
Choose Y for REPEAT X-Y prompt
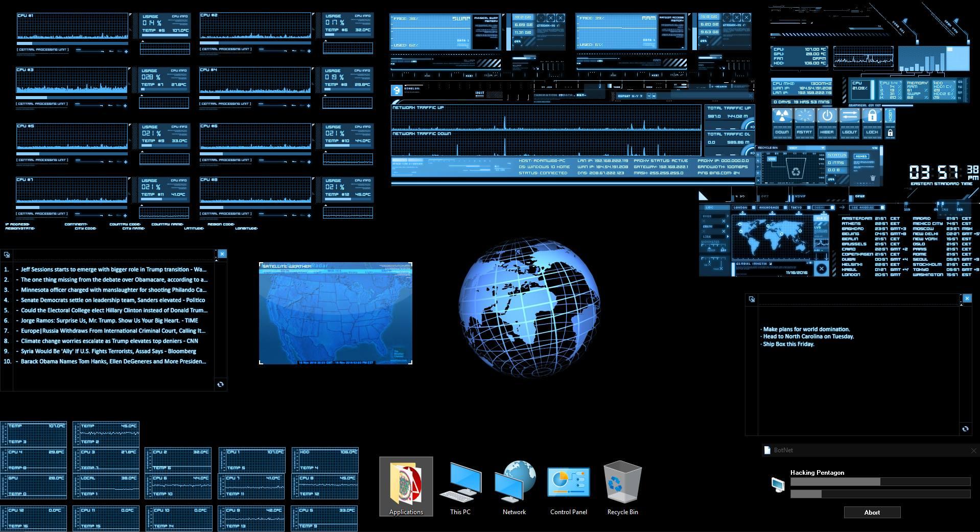click(x=648, y=96)
